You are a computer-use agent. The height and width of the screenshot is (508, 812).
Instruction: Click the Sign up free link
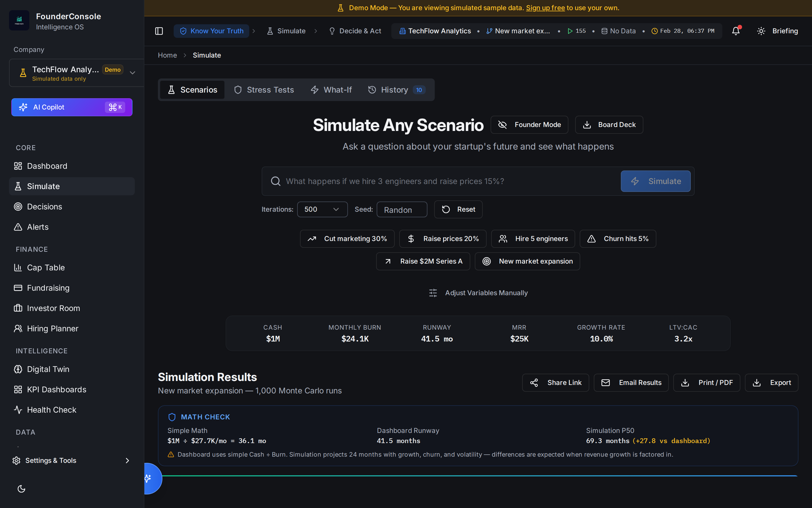click(x=545, y=8)
